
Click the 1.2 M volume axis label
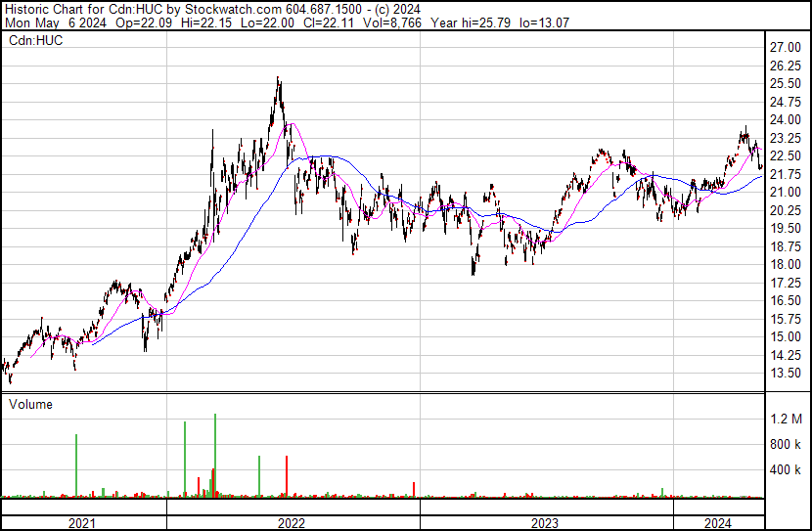(786, 419)
